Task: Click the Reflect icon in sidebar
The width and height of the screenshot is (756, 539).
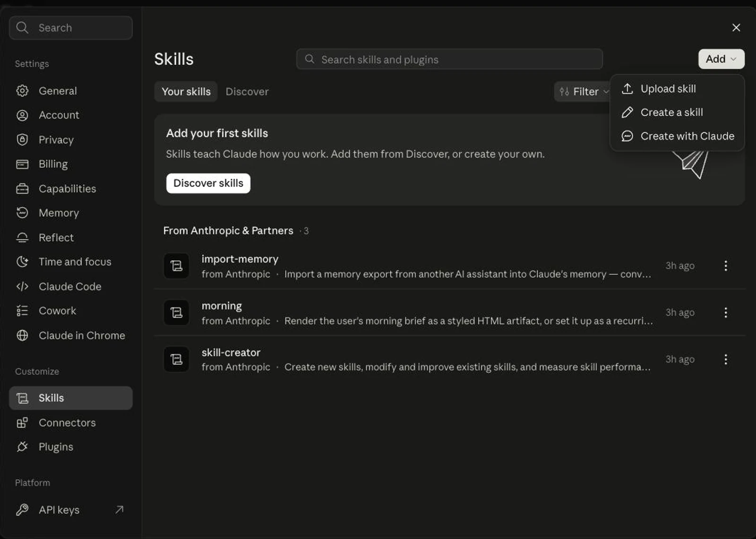Action: click(22, 237)
